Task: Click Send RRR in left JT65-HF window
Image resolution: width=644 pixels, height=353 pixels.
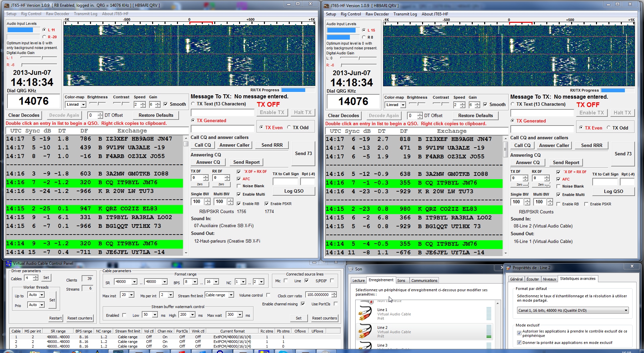Action: [x=272, y=145]
